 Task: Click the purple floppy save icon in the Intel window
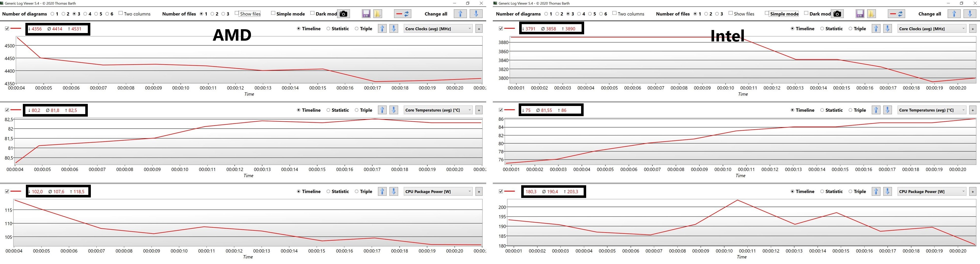[860, 14]
